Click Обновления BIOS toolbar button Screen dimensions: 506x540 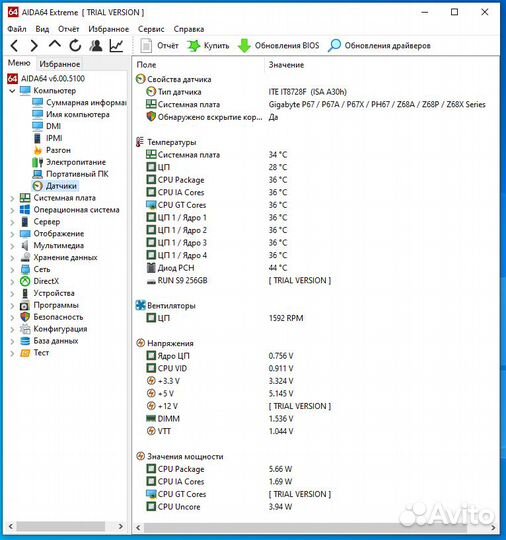pyautogui.click(x=279, y=45)
